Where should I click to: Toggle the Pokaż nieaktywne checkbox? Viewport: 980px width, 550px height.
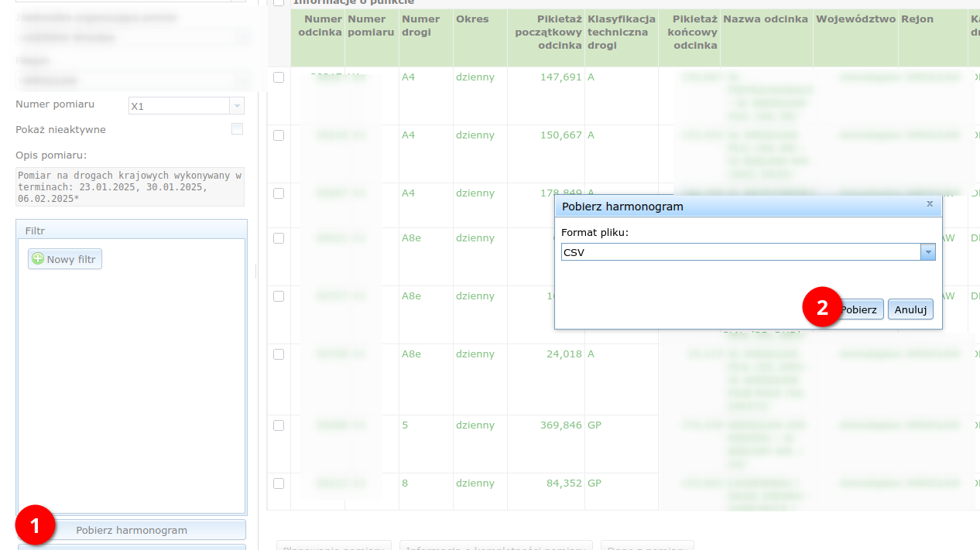click(x=238, y=129)
